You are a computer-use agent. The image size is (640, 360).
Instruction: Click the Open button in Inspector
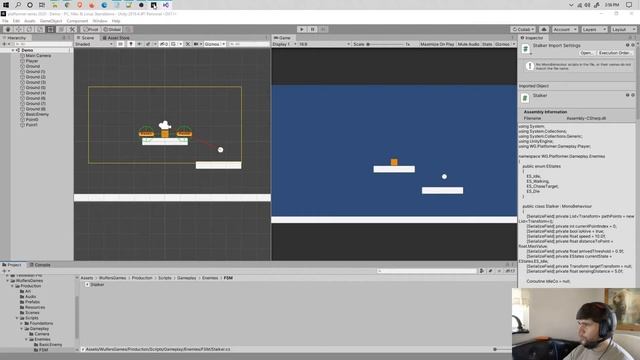click(x=586, y=53)
